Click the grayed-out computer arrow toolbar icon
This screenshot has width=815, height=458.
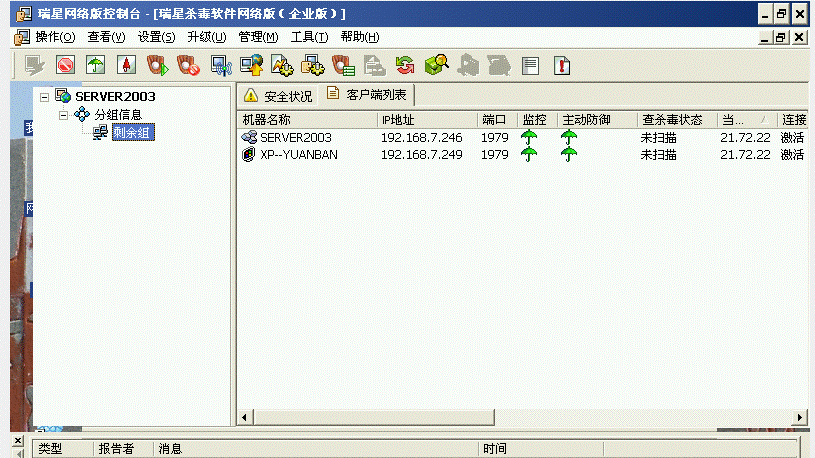(x=35, y=66)
